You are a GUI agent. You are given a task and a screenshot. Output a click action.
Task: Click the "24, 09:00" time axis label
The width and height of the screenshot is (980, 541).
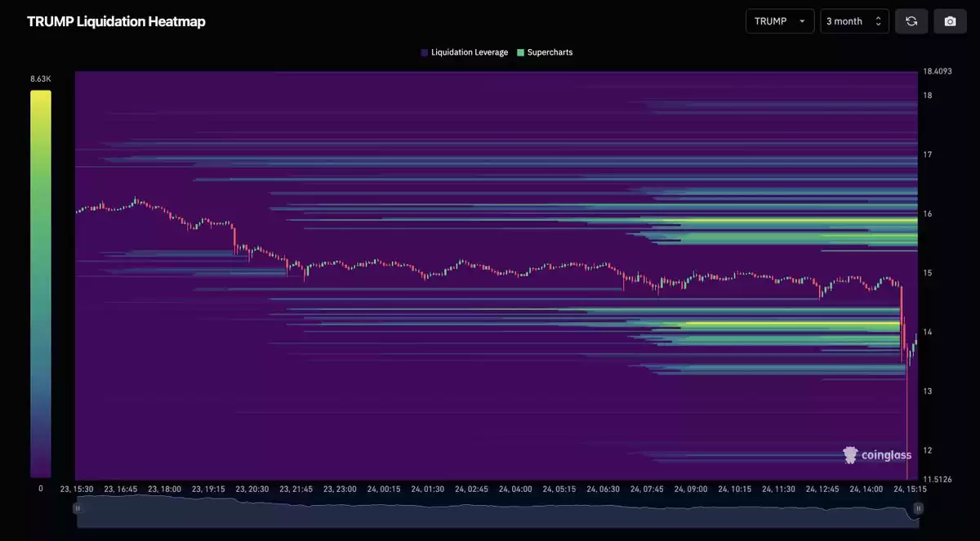(691, 490)
